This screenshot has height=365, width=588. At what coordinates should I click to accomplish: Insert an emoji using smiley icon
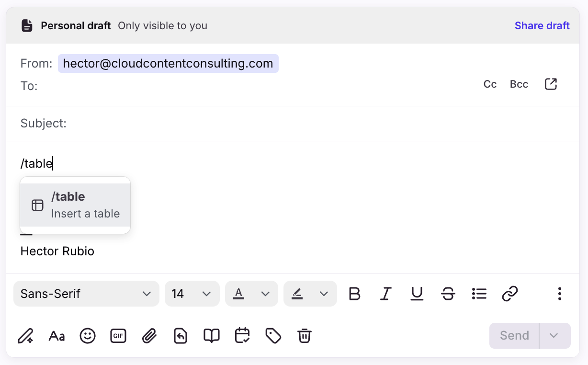click(88, 336)
